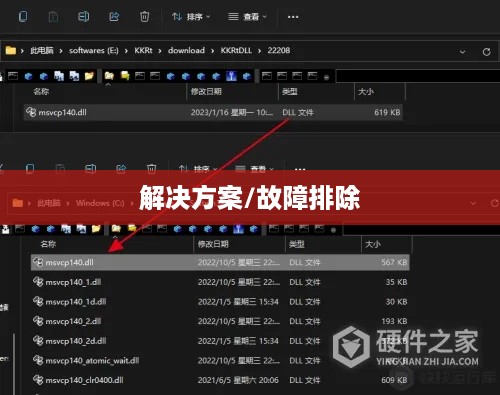Sort the 22208 window by the 大小 column
The height and width of the screenshot is (395, 500).
(366, 91)
